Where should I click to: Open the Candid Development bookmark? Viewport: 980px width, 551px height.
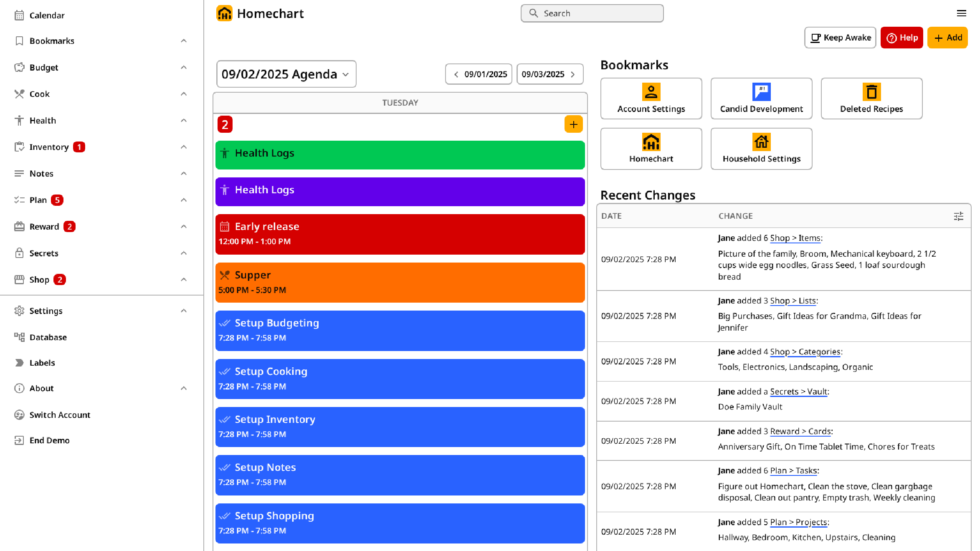tap(761, 99)
